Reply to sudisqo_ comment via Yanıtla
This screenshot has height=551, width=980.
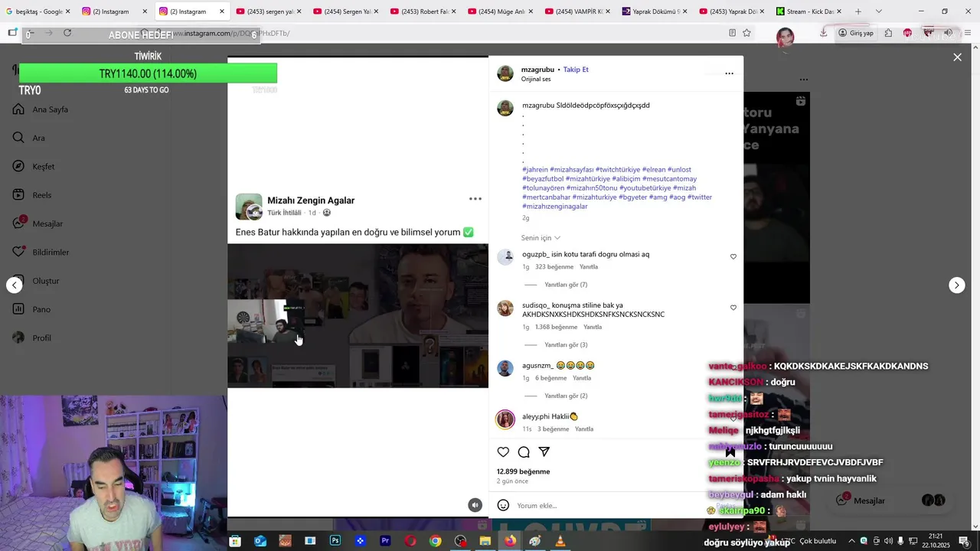coord(593,328)
